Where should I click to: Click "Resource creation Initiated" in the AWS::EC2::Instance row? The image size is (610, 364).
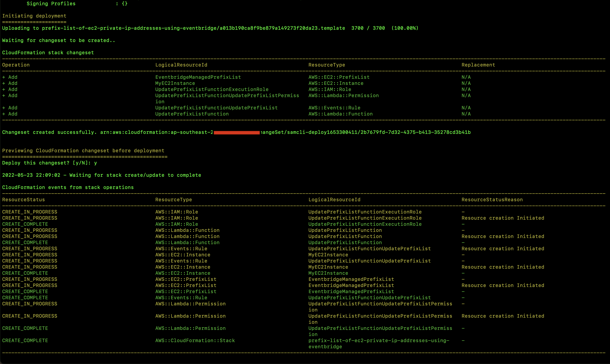coord(503,267)
